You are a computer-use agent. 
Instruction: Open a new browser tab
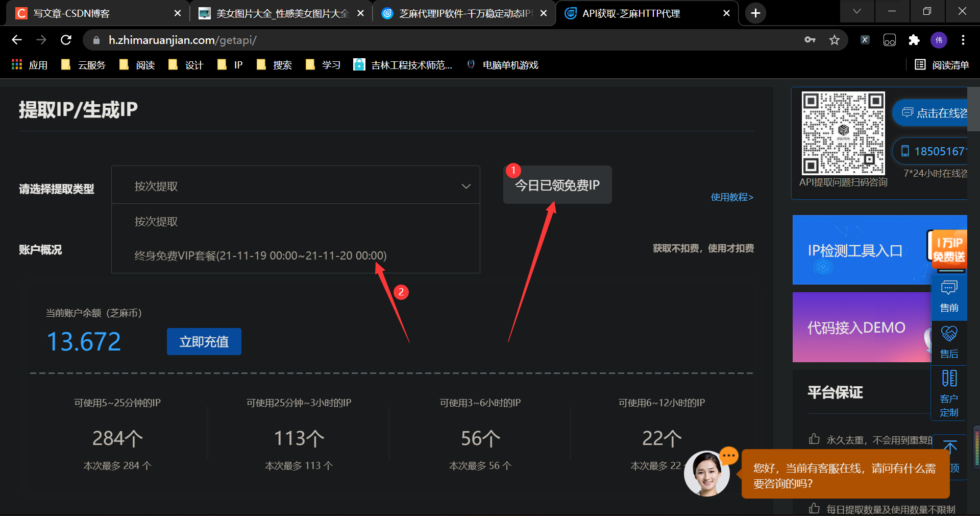point(756,13)
